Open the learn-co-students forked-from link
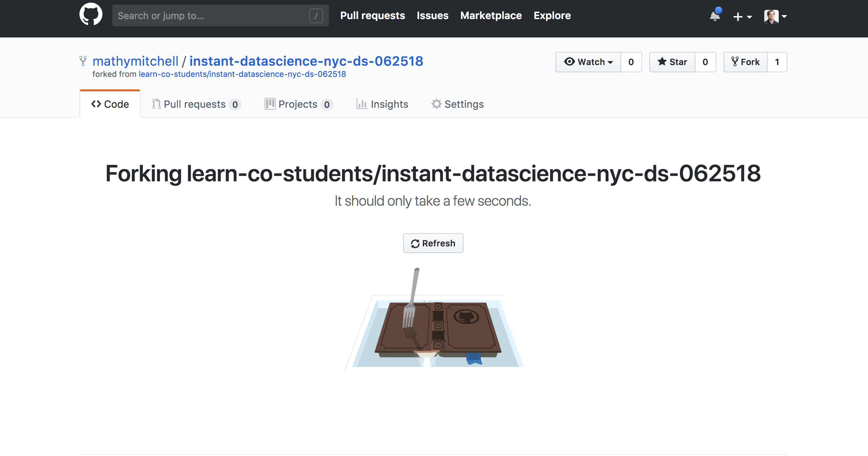This screenshot has height=456, width=868. tap(242, 74)
